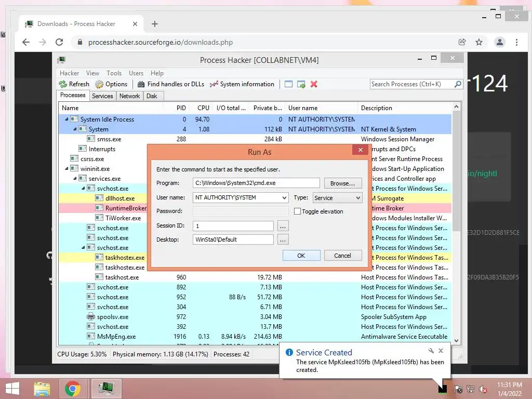The image size is (532, 399).
Task: Click the muted speaker tray icon
Action: [483, 389]
